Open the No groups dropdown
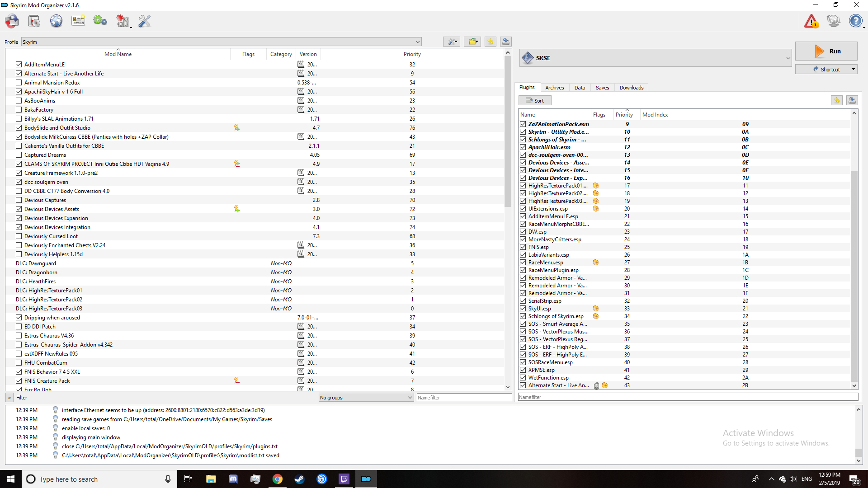The image size is (868, 488). (366, 398)
